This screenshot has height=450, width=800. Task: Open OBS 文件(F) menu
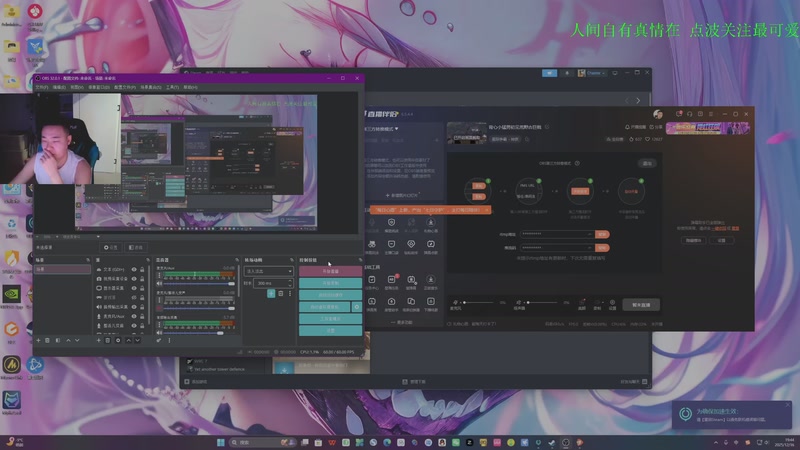coord(42,87)
